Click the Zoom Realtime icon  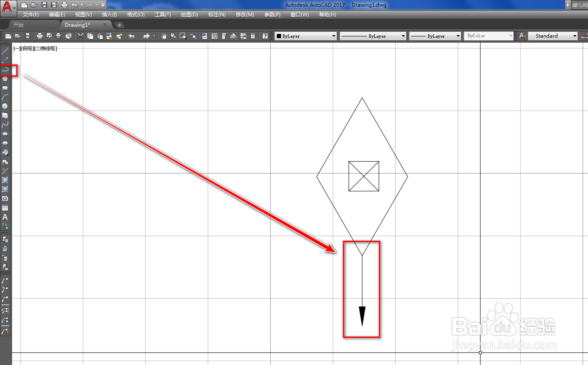173,36
